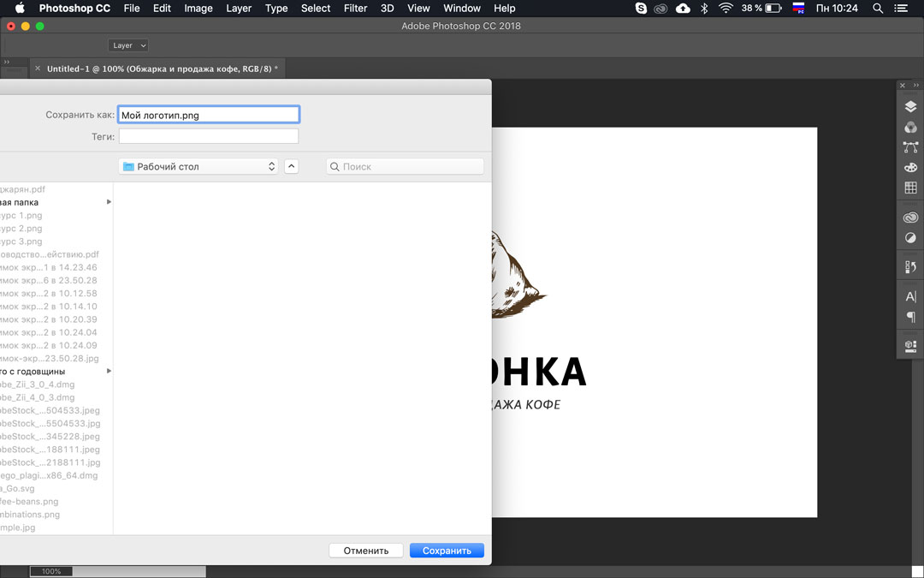Viewport: 924px width, 578px height.
Task: Expand the right panel dock via double arrows
Action: (x=916, y=86)
